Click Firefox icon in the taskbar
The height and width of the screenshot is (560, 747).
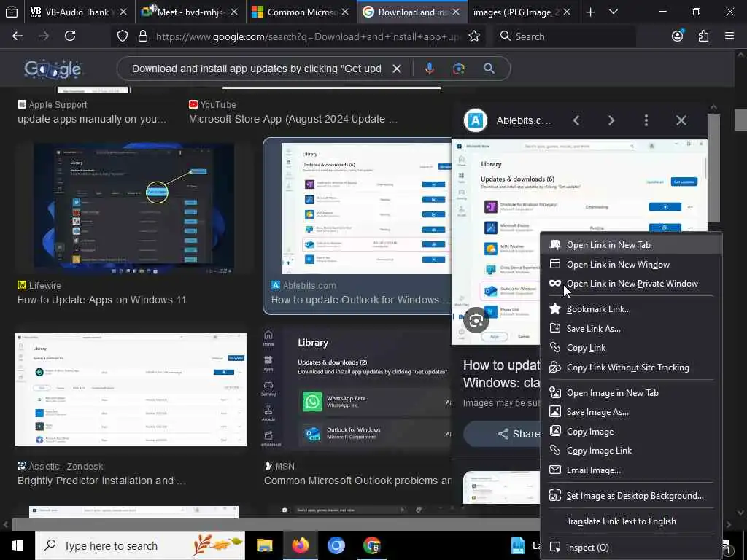click(x=300, y=545)
